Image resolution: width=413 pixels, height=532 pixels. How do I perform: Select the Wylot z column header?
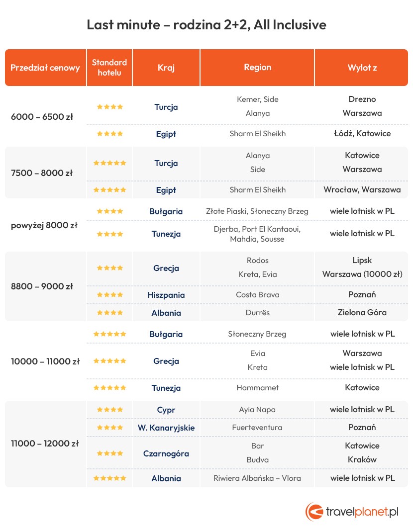click(361, 68)
